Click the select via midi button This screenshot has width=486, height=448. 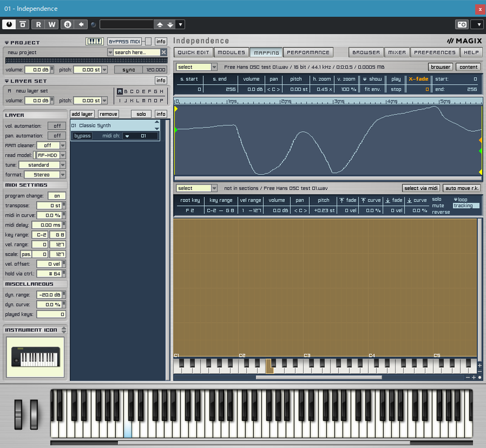(420, 188)
